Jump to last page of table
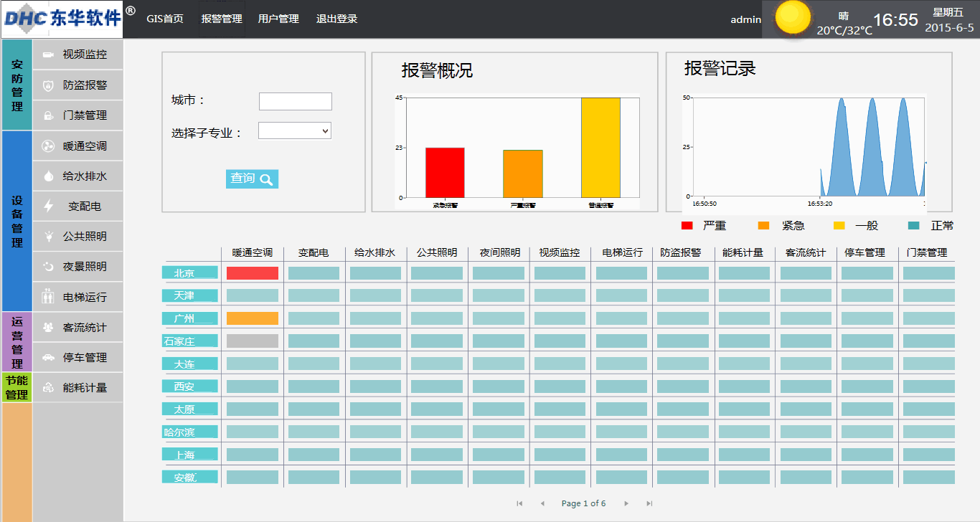This screenshot has height=522, width=980. 649,503
